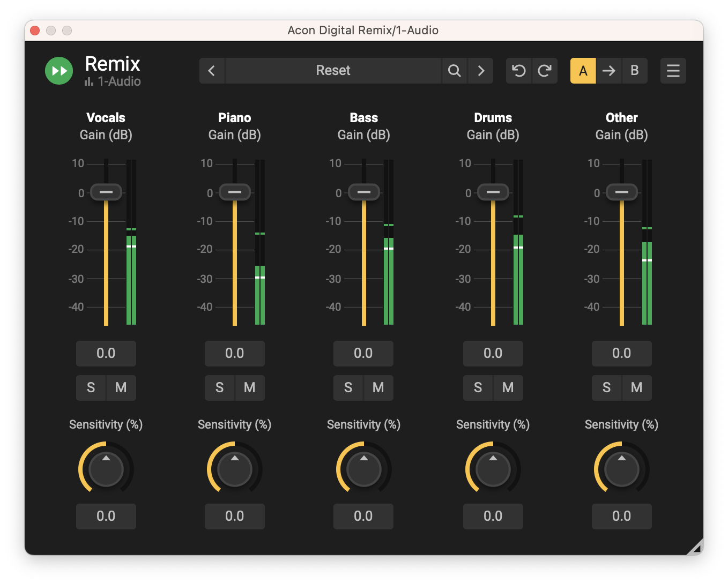Screen dimensions: 728x584
Task: Open the hamburger menu icon
Action: 673,71
